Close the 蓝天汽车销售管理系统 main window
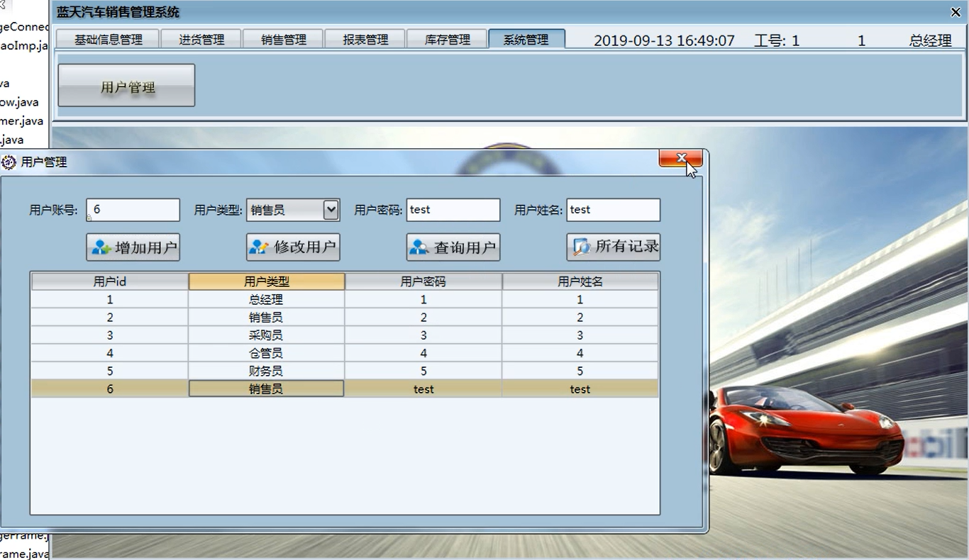 (x=956, y=12)
